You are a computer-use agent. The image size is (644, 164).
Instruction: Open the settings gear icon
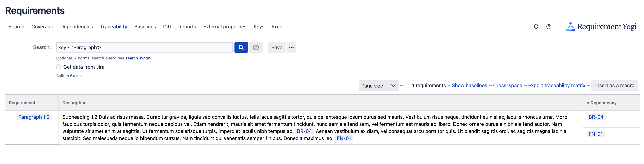[x=536, y=27]
